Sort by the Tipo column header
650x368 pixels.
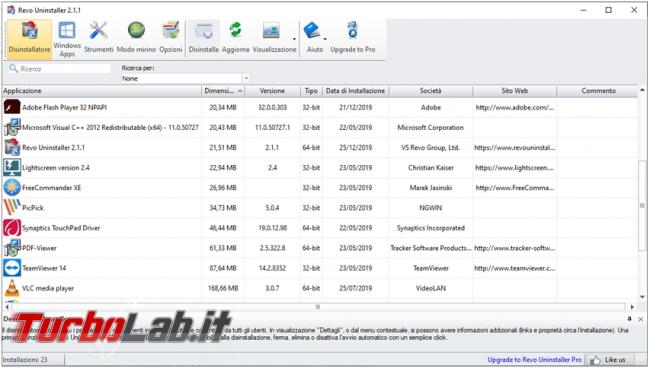pos(311,91)
